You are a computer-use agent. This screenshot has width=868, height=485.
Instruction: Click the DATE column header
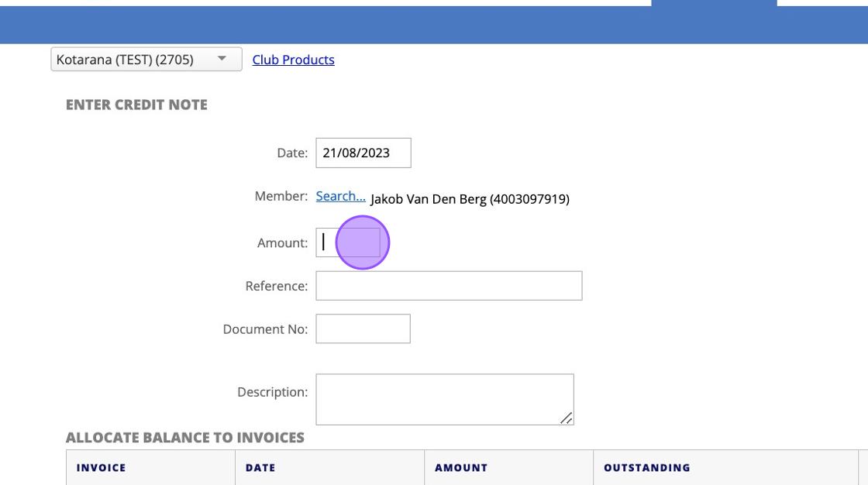pos(260,468)
